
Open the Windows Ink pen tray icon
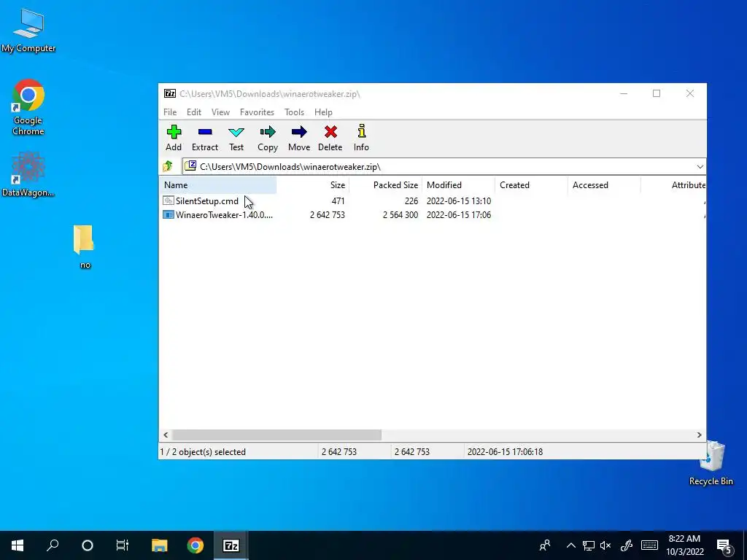click(627, 545)
